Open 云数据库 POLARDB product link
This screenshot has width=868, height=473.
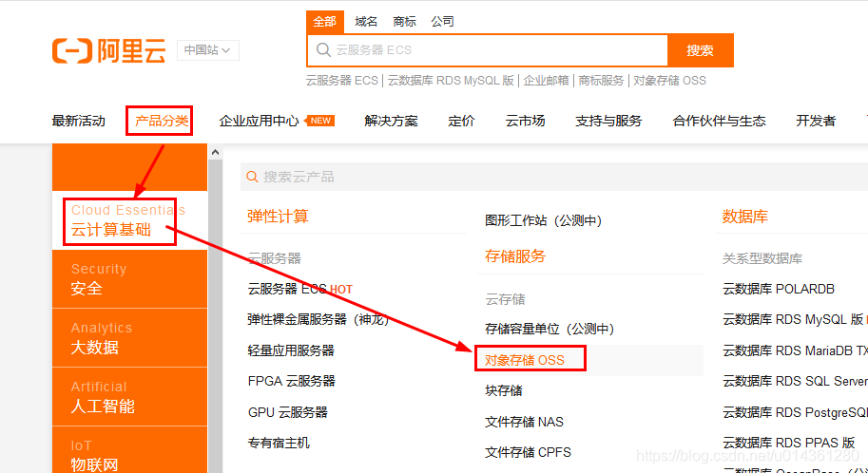pos(779,290)
